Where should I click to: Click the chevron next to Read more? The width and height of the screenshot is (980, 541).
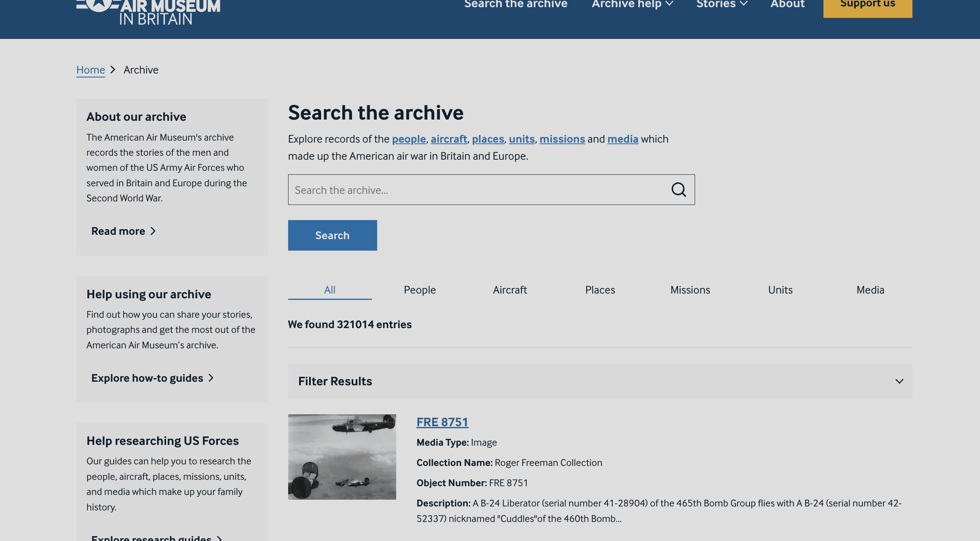pos(153,231)
